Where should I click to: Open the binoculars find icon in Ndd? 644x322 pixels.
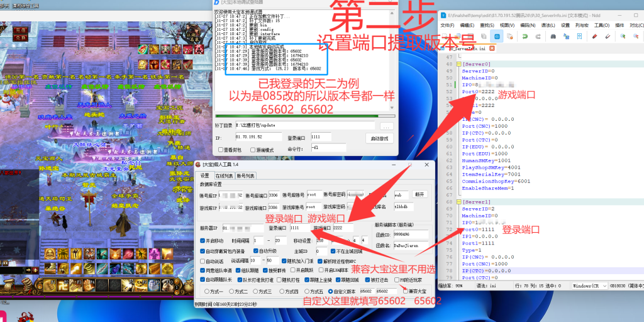[x=553, y=36]
